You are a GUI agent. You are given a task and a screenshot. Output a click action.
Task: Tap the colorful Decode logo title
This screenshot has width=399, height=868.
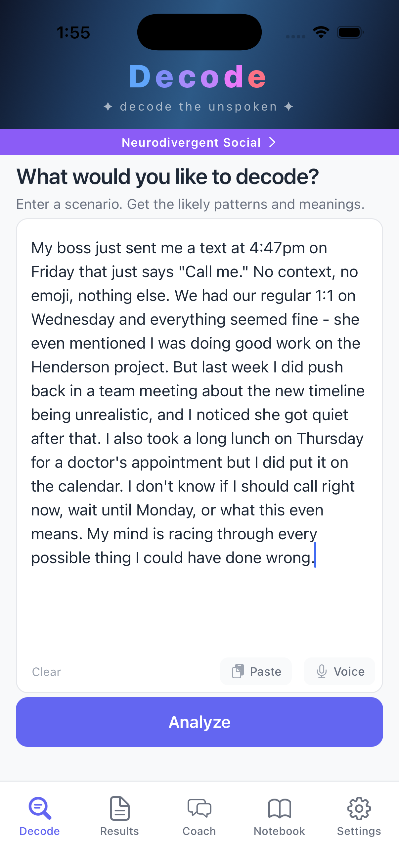(x=198, y=77)
